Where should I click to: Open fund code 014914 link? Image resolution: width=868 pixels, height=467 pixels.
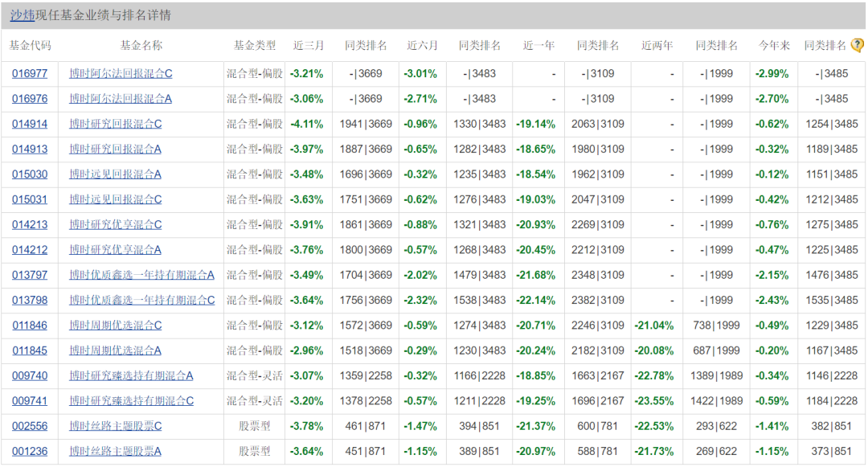pos(30,124)
